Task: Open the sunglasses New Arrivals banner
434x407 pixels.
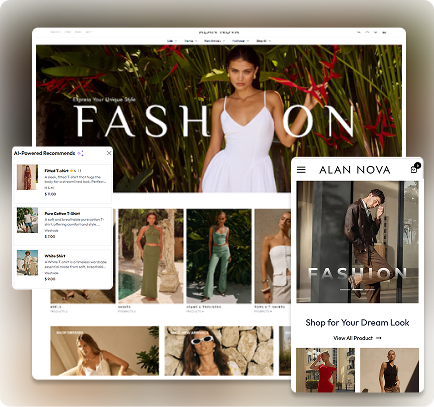Action: (219, 351)
